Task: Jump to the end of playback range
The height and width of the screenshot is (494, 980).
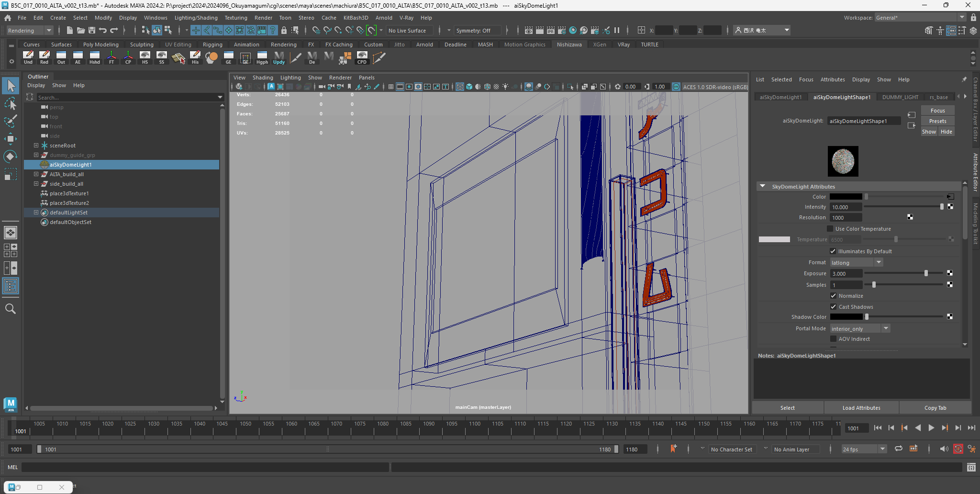Action: click(x=971, y=428)
